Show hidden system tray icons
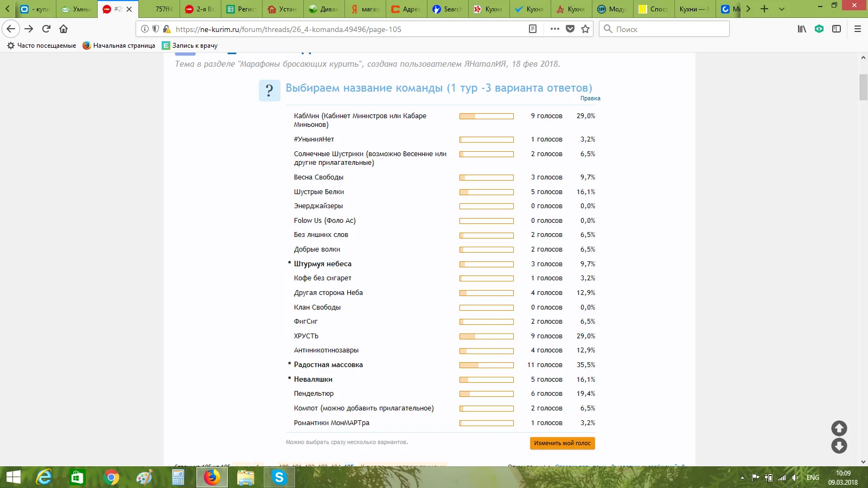The width and height of the screenshot is (868, 488). [x=742, y=478]
